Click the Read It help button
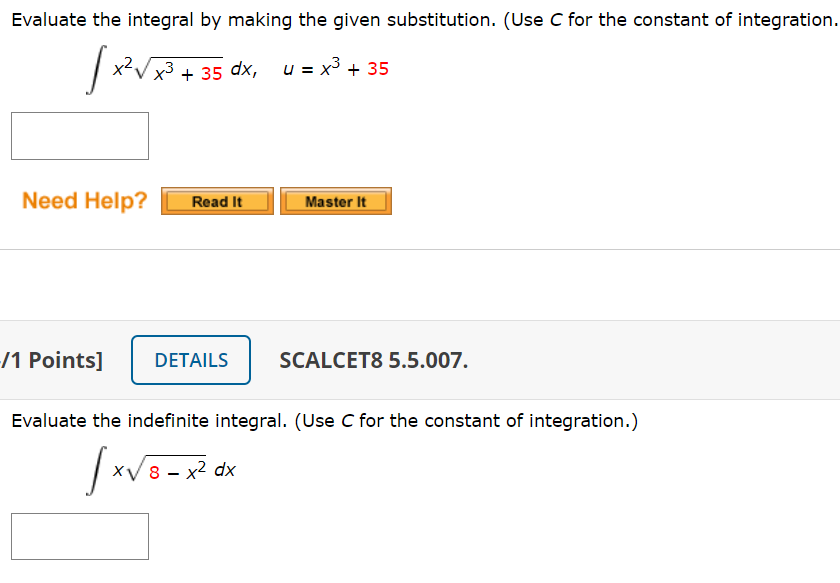Image resolution: width=840 pixels, height=583 pixels. [x=217, y=201]
